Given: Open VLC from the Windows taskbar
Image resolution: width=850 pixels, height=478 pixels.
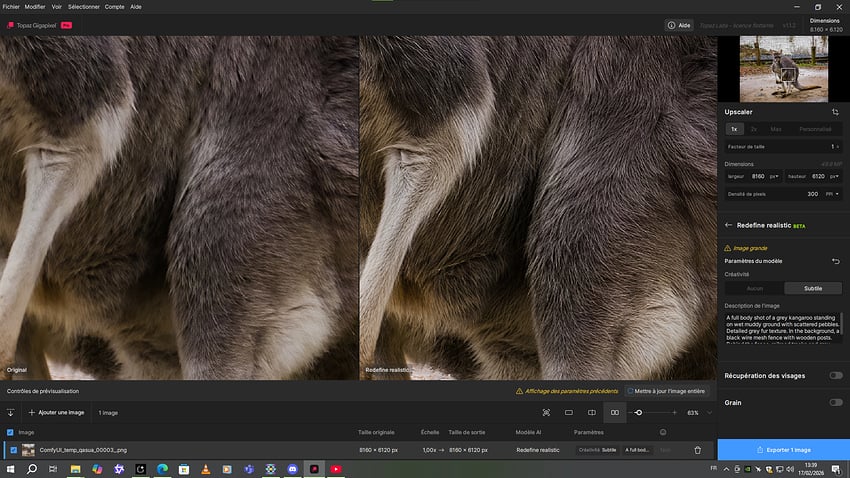Looking at the screenshot, I should click(x=205, y=468).
